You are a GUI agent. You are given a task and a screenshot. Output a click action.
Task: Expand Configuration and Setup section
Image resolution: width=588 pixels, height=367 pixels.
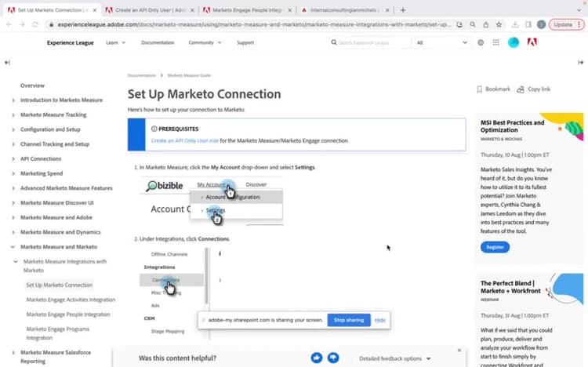click(x=13, y=129)
